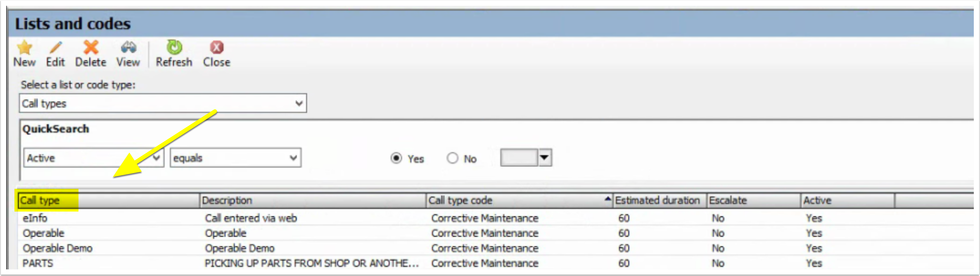Screen dimensions: 980x276
Task: Click the duration 60 in the eInfo row
Action: click(x=624, y=218)
